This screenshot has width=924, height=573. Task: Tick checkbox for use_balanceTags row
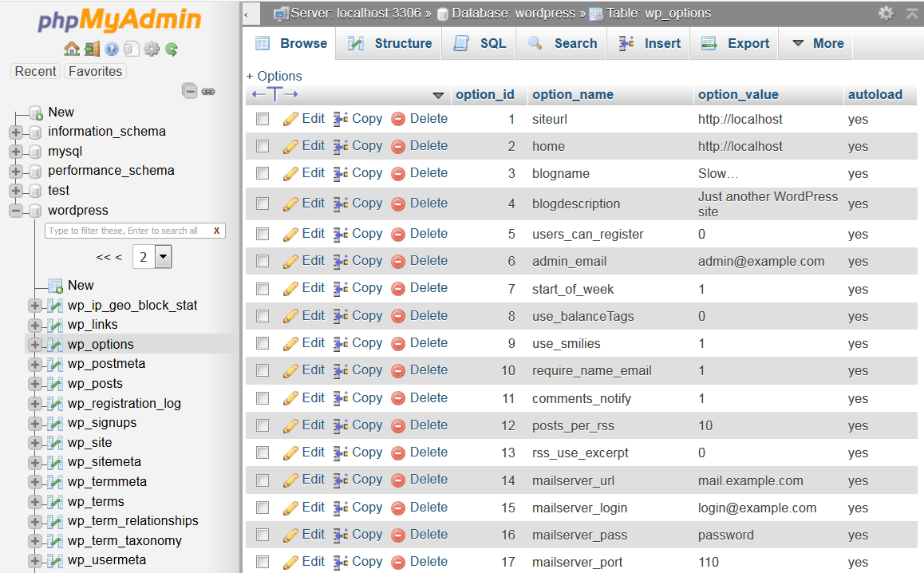(x=263, y=316)
